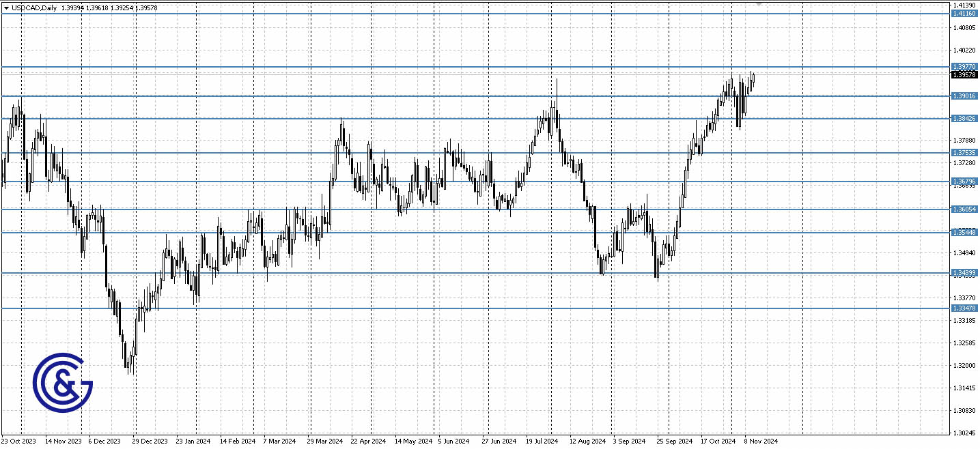
Task: Select the black current price tag 1.39578
Action: [964, 75]
